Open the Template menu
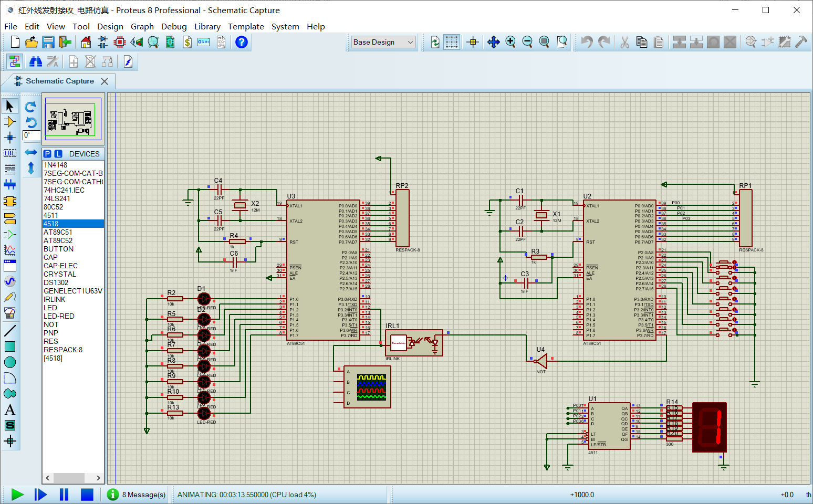This screenshot has width=813, height=504. [246, 26]
